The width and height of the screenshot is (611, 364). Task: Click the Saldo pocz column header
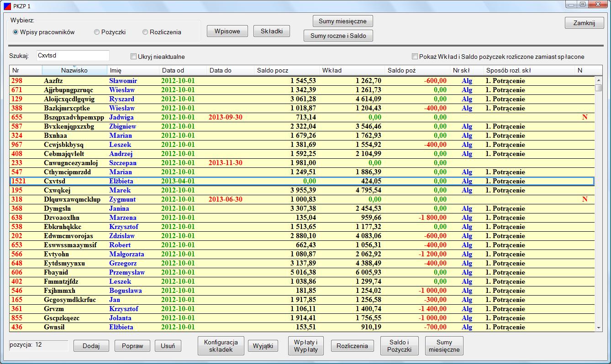pos(286,70)
